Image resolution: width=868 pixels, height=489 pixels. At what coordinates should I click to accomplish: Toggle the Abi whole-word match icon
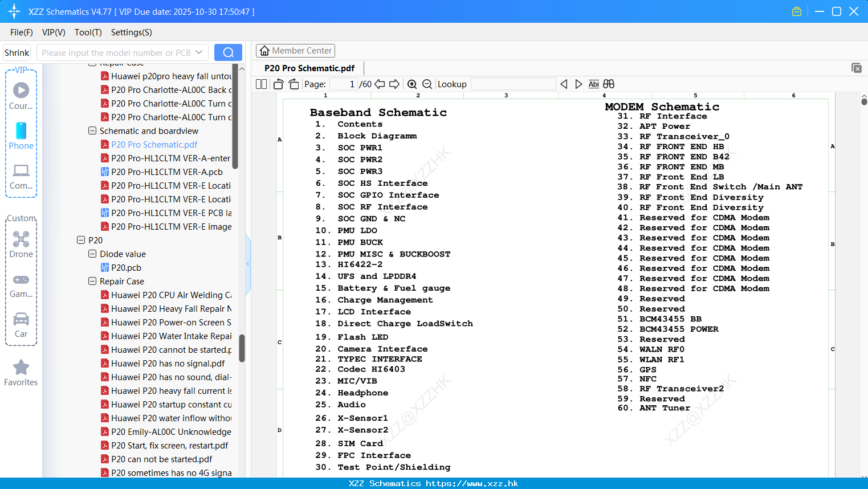593,84
